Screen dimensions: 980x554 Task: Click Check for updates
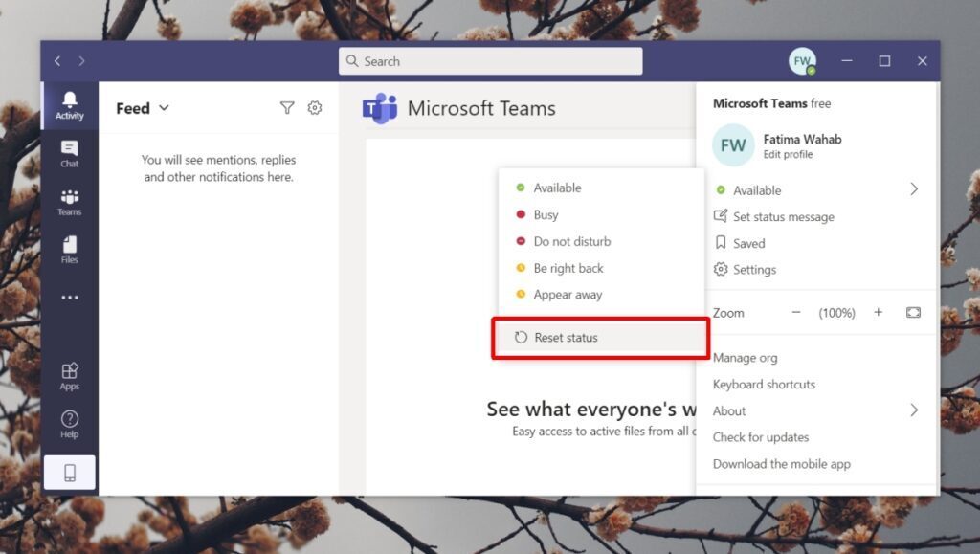(x=761, y=437)
